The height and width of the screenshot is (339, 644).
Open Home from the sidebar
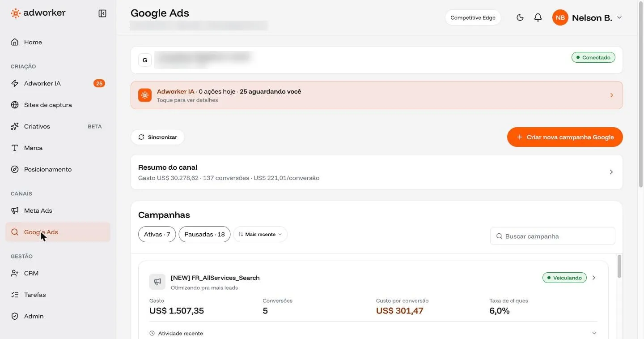coord(58,42)
